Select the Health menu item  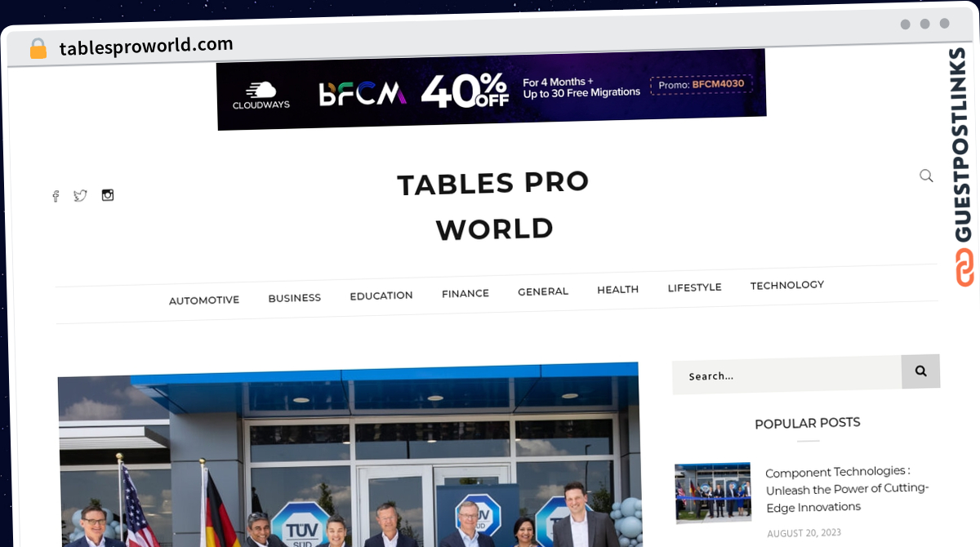(x=617, y=289)
